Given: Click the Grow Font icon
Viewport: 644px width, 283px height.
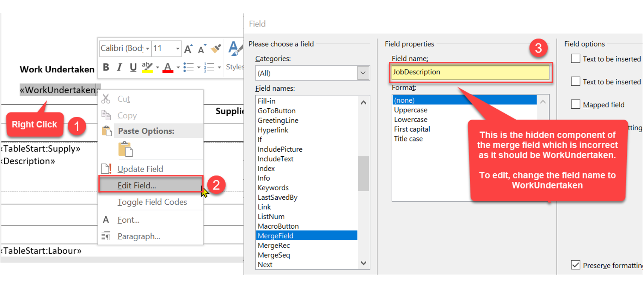Looking at the screenshot, I should pos(188,49).
